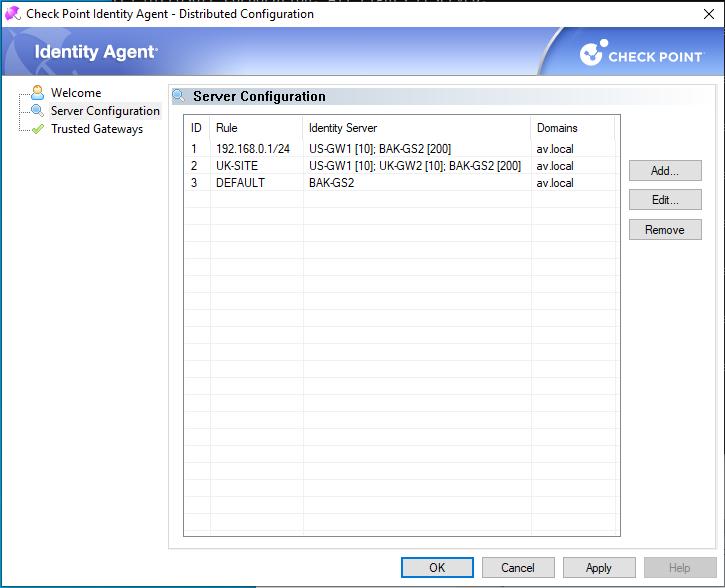This screenshot has height=588, width=725.
Task: Click the Welcome user icon in sidebar
Action: (37, 92)
